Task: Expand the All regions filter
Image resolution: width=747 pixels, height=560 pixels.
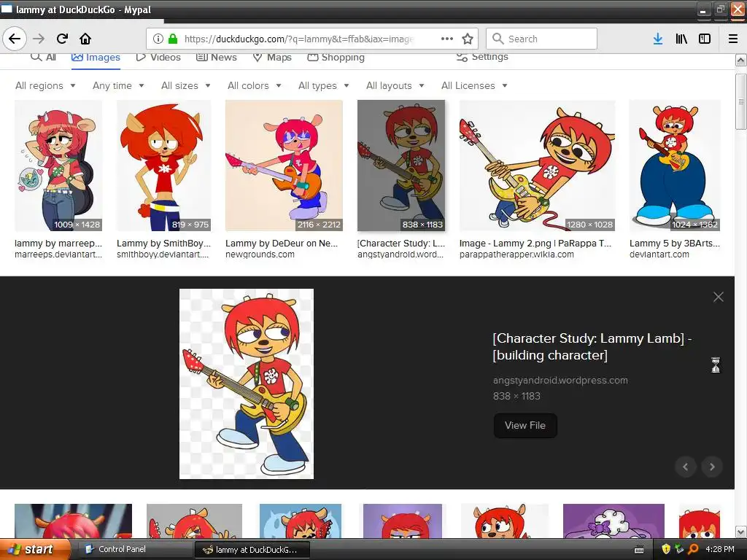Action: coord(45,86)
